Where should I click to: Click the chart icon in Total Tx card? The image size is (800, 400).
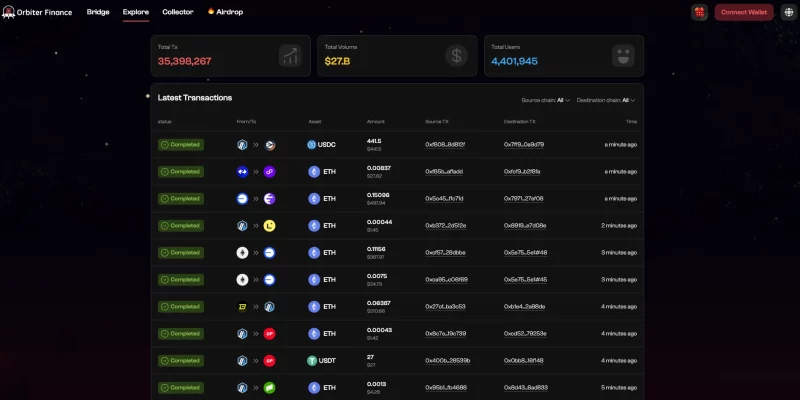tap(290, 56)
